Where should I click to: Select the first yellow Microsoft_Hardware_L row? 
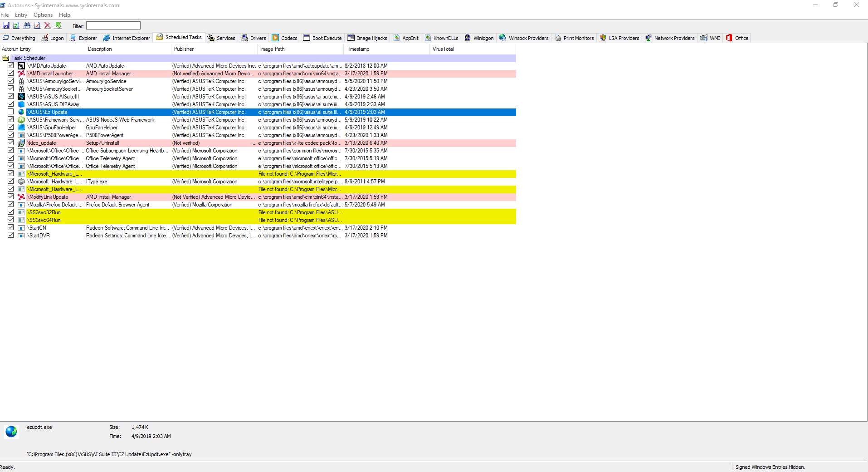point(271,174)
